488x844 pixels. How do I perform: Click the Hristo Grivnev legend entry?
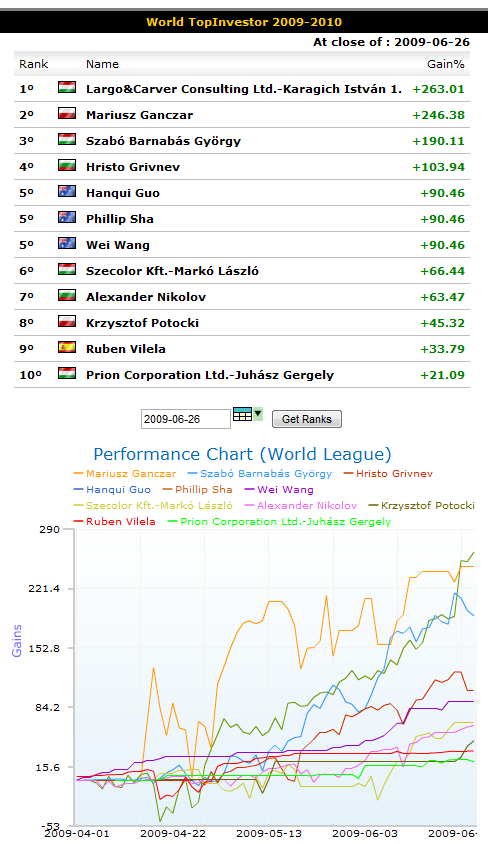tap(388, 474)
